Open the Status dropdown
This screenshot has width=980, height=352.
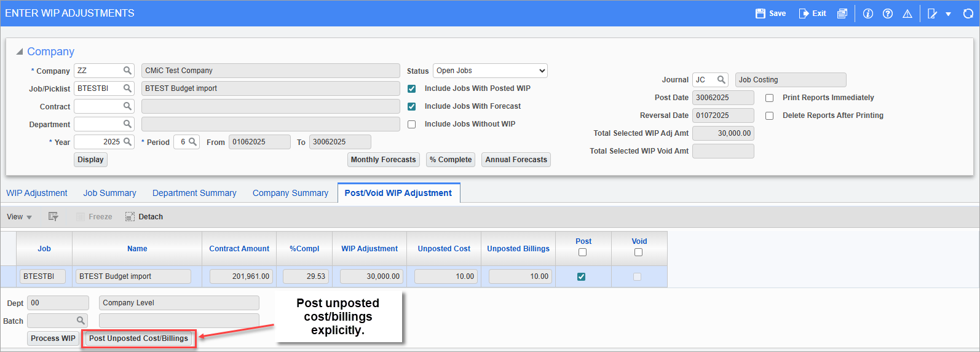coord(490,71)
